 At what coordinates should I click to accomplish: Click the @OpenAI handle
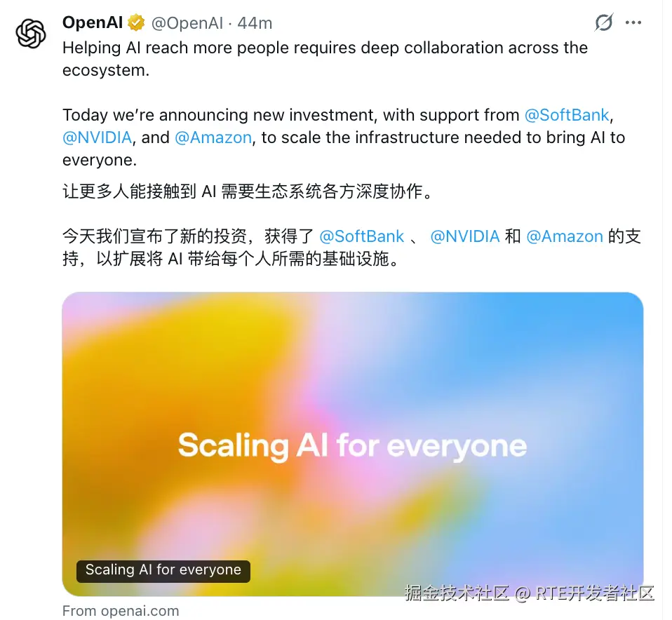click(187, 23)
